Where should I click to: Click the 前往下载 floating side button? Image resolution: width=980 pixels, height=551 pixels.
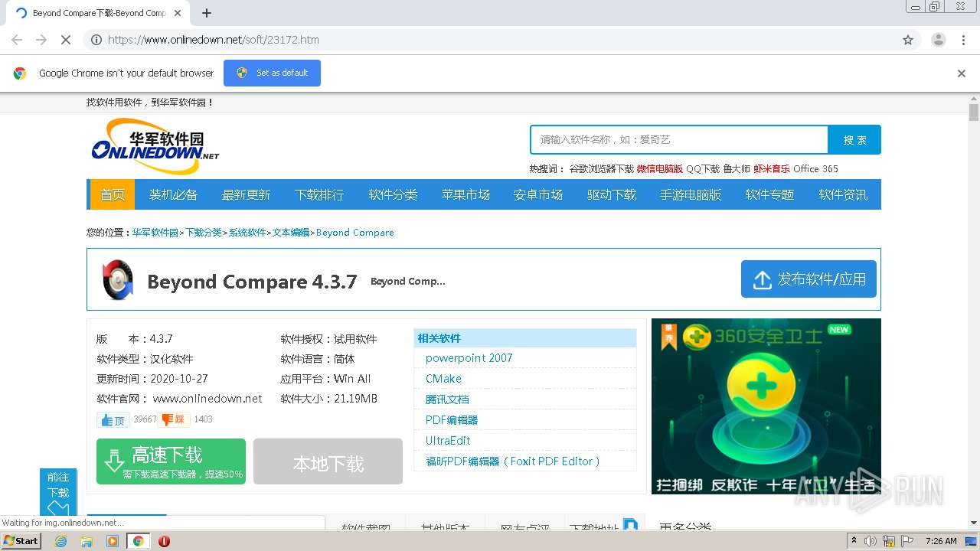click(58, 492)
